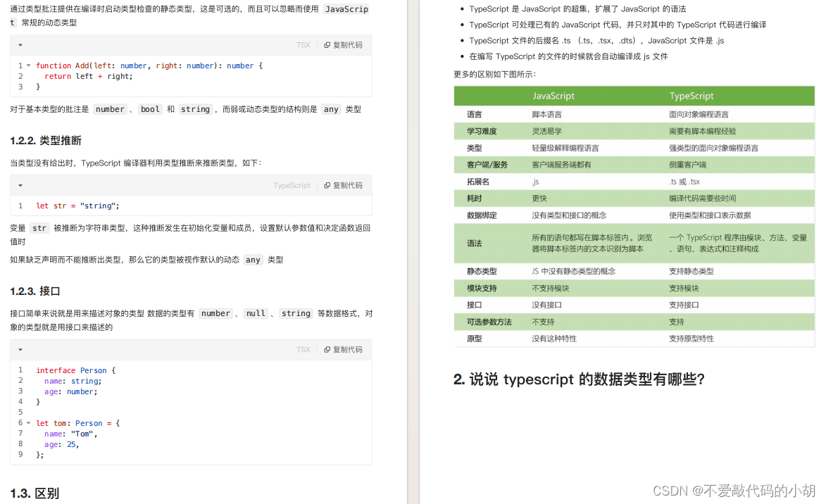
Task: Click the TSX label on the function Add block
Action: coord(304,45)
